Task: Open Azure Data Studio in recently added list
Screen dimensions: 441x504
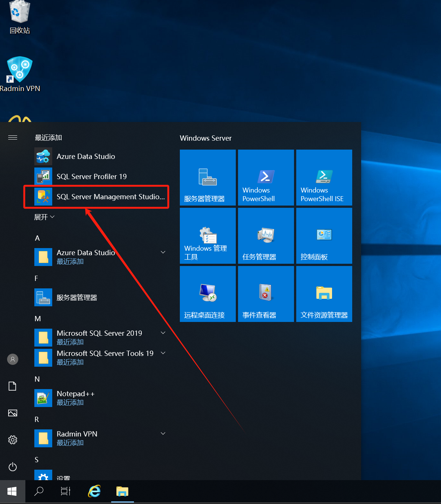Action: point(86,156)
